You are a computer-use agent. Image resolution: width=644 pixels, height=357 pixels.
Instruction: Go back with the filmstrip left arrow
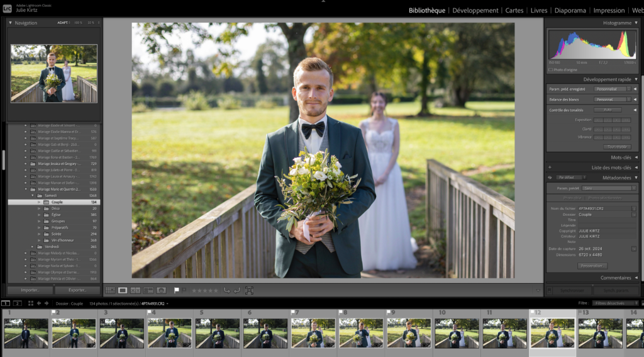[x=39, y=303]
